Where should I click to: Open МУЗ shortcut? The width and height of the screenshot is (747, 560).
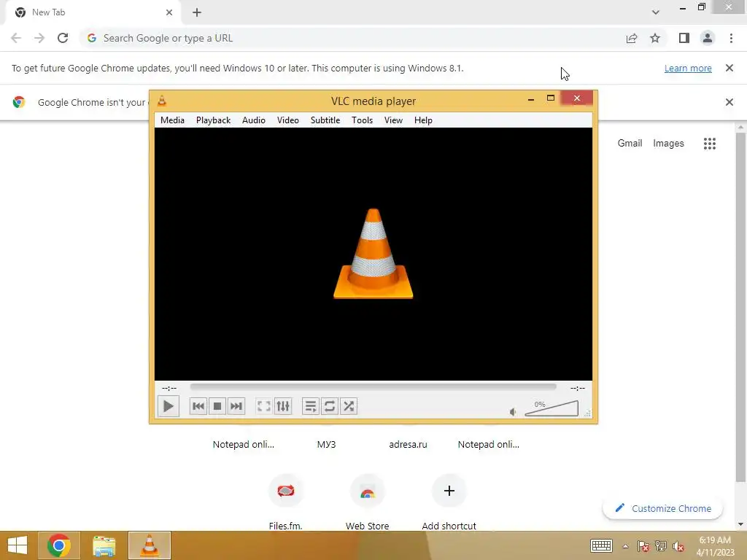coord(326,444)
